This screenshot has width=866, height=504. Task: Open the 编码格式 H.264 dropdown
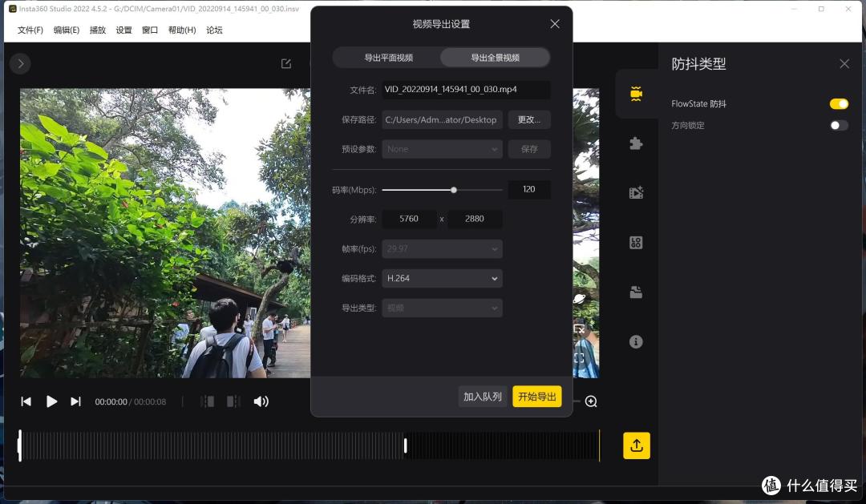coord(442,278)
